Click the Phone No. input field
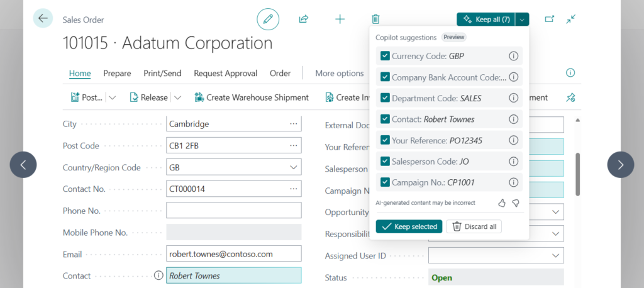Viewport: 644px width, 288px height. (234, 211)
